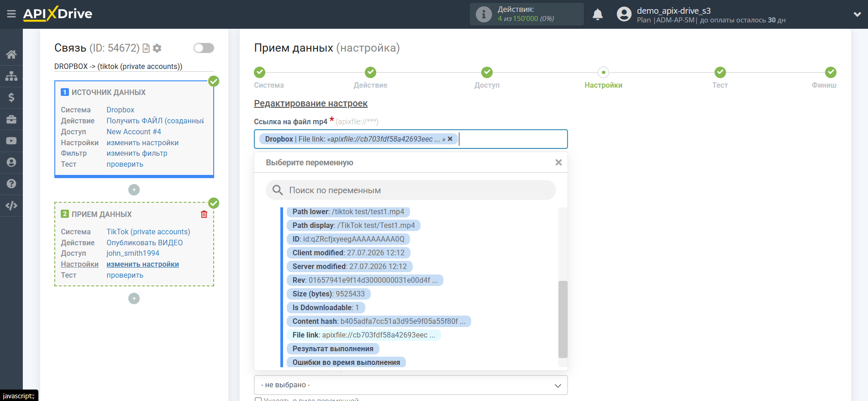868x401 pixels.
Task: Open the connections sitemap icon in sidebar
Action: pyautogui.click(x=11, y=76)
